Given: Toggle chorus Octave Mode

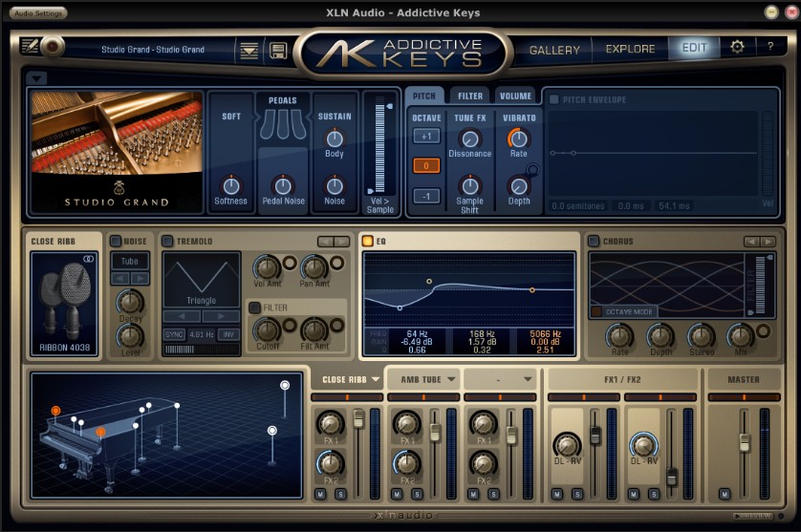Looking at the screenshot, I should coord(623,311).
